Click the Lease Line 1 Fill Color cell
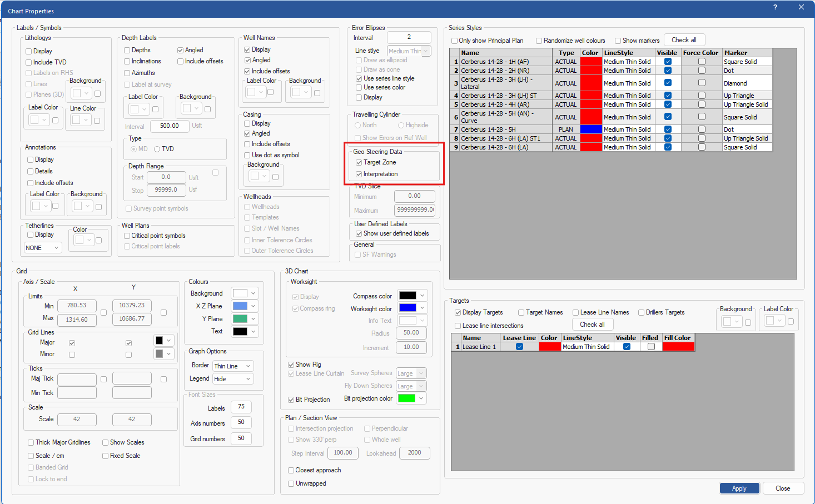 click(678, 347)
